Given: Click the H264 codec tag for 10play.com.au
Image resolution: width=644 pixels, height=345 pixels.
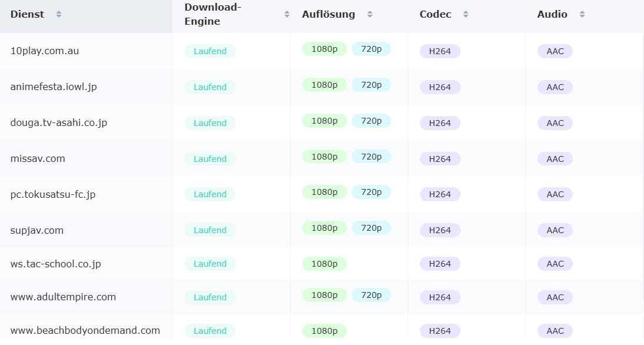Looking at the screenshot, I should pos(440,51).
